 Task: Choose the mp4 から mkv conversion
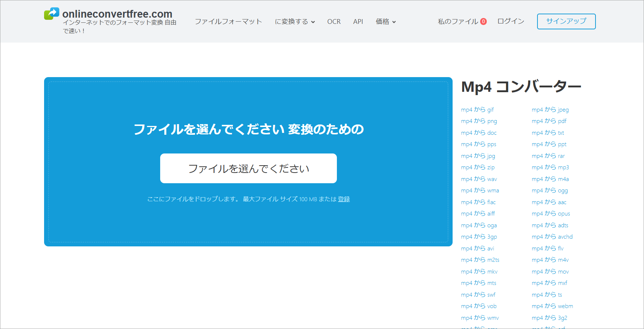(479, 271)
